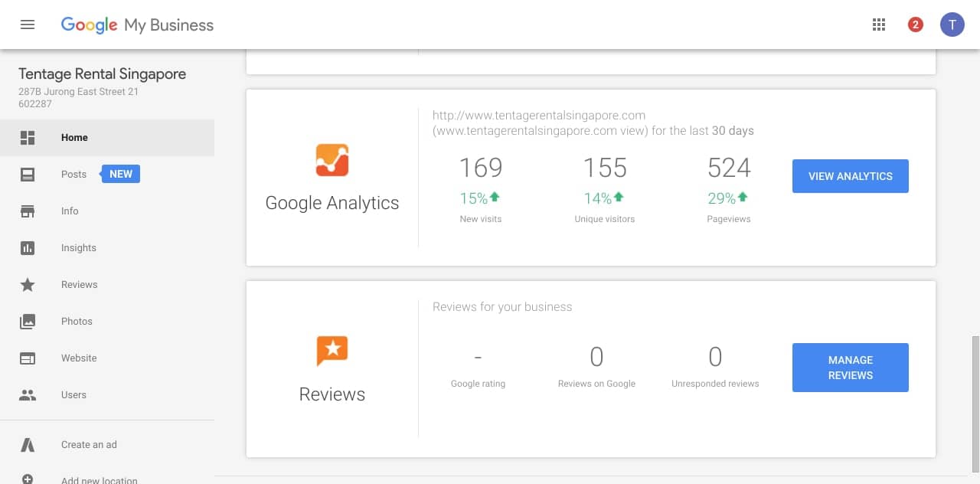Click the Reviews on Google count
The height and width of the screenshot is (484, 980).
pyautogui.click(x=596, y=357)
